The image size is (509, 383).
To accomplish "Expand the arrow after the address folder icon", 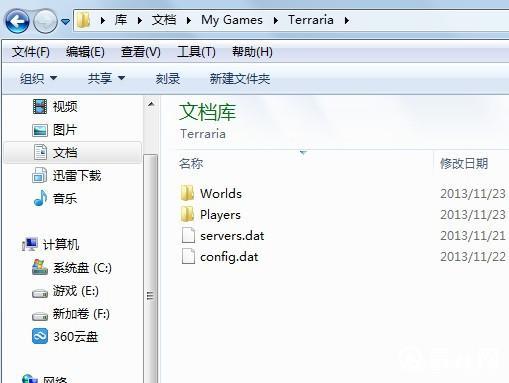I will click(103, 21).
